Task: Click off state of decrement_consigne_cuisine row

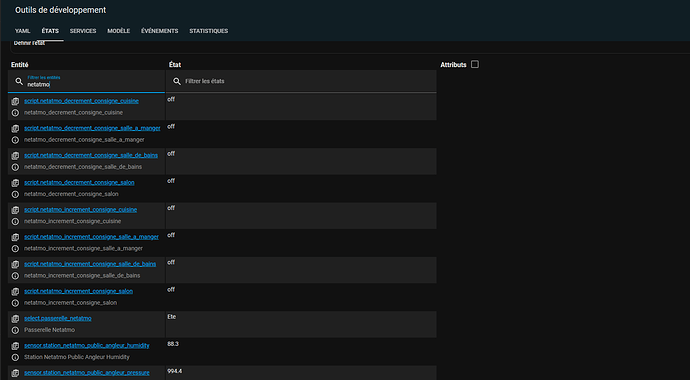Action: coord(171,99)
